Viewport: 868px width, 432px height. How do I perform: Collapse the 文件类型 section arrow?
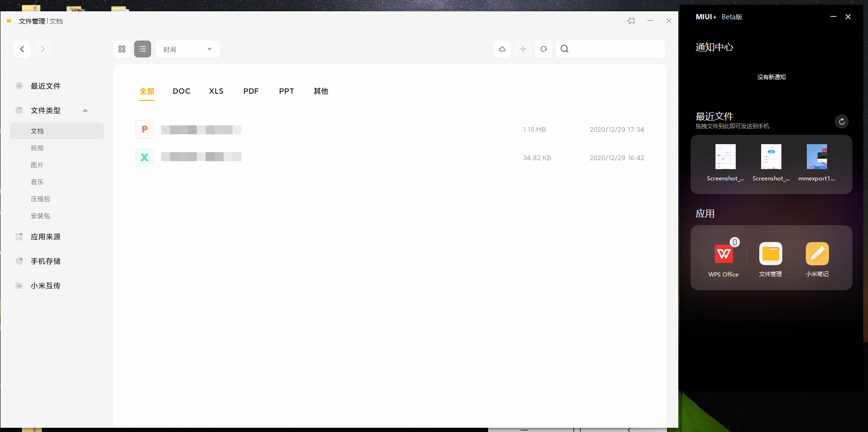point(85,110)
